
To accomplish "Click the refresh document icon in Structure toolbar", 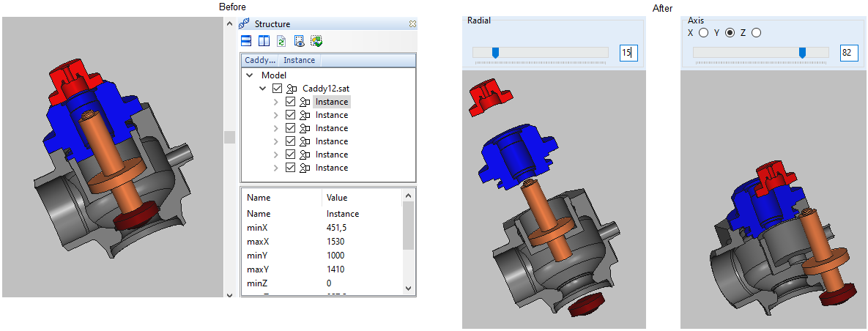I will [281, 41].
